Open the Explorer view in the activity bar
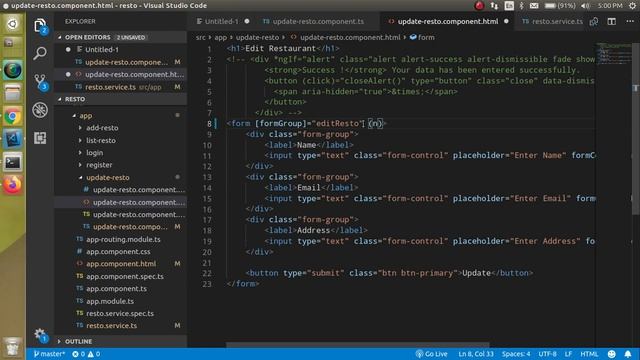The height and width of the screenshot is (360, 640). tap(40, 26)
